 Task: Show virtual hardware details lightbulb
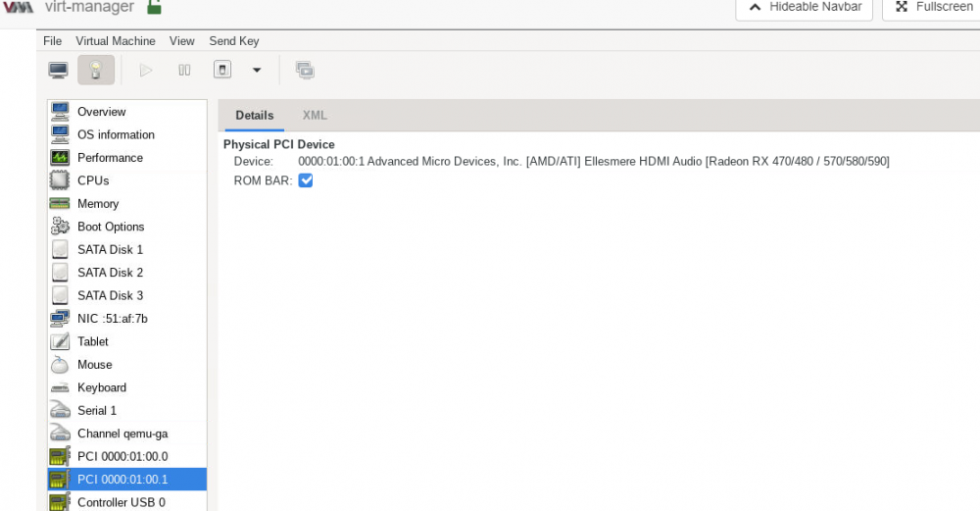click(x=96, y=70)
